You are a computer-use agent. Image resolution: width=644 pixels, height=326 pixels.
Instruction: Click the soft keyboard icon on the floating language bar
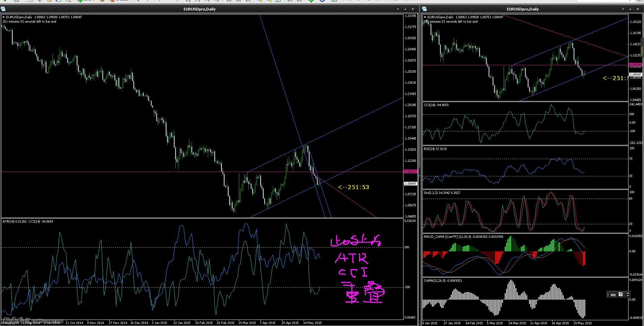(613, 295)
